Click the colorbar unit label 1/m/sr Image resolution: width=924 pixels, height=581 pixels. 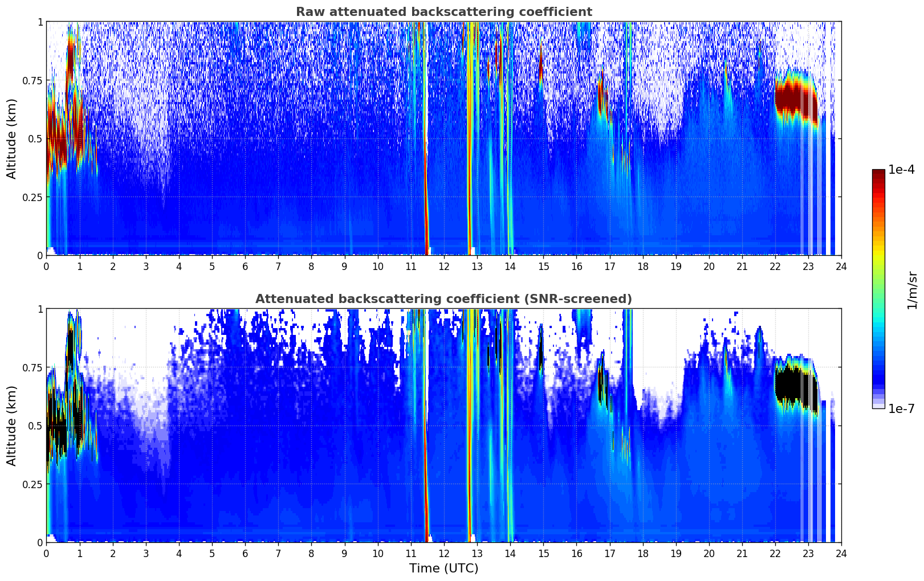tap(912, 290)
